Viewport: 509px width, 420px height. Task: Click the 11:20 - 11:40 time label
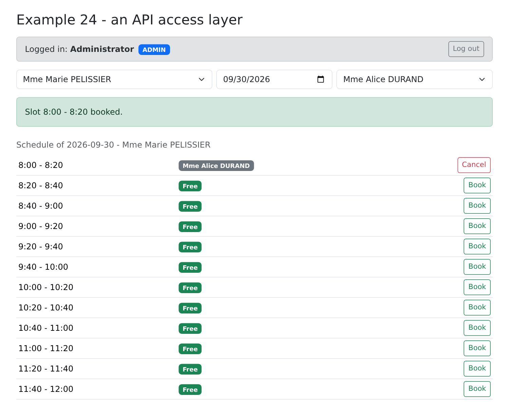46,369
